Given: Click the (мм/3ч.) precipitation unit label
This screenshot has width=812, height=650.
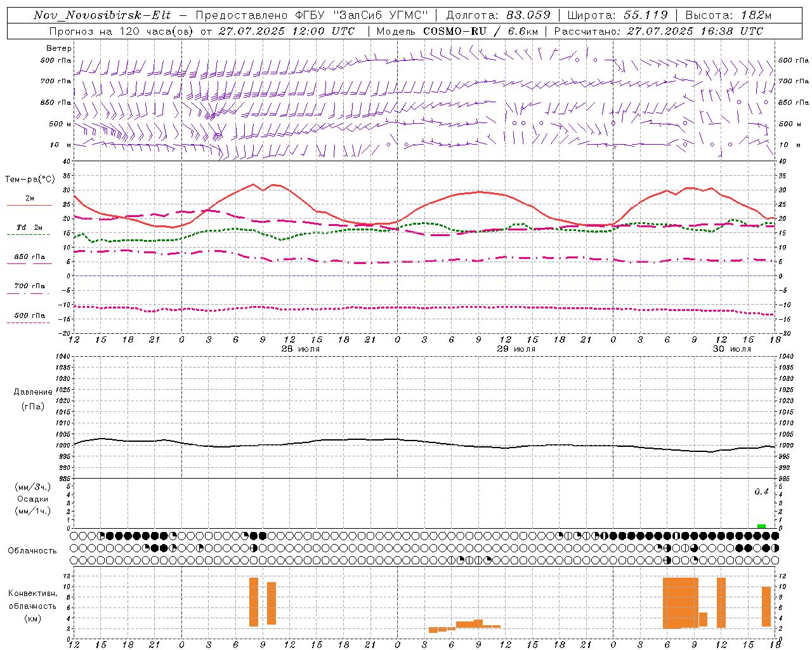Looking at the screenshot, I should pyautogui.click(x=33, y=487).
